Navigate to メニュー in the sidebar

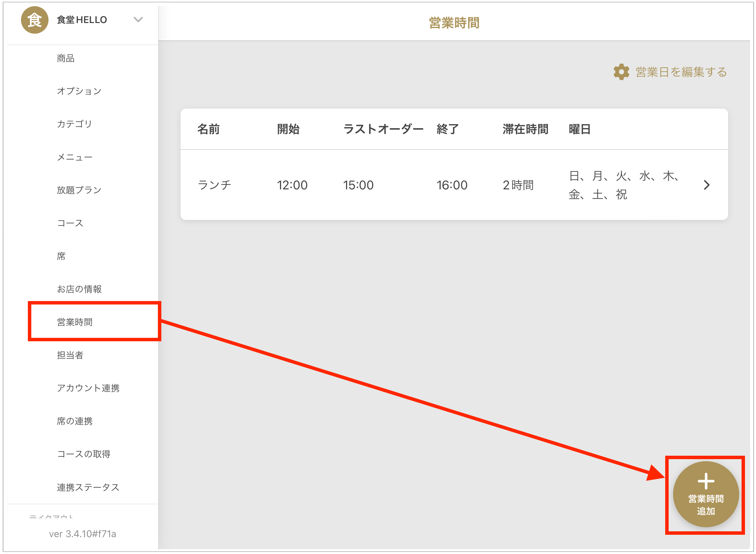point(75,157)
